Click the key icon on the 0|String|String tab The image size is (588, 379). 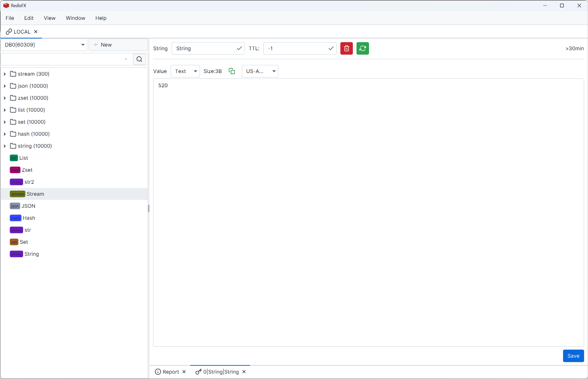(198, 372)
